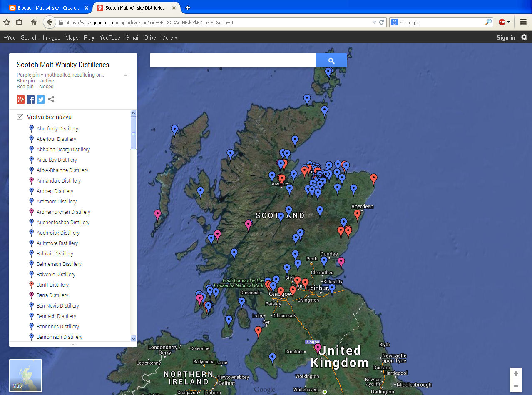
Task: Click the legend scrollbar down arrow
Action: (134, 338)
